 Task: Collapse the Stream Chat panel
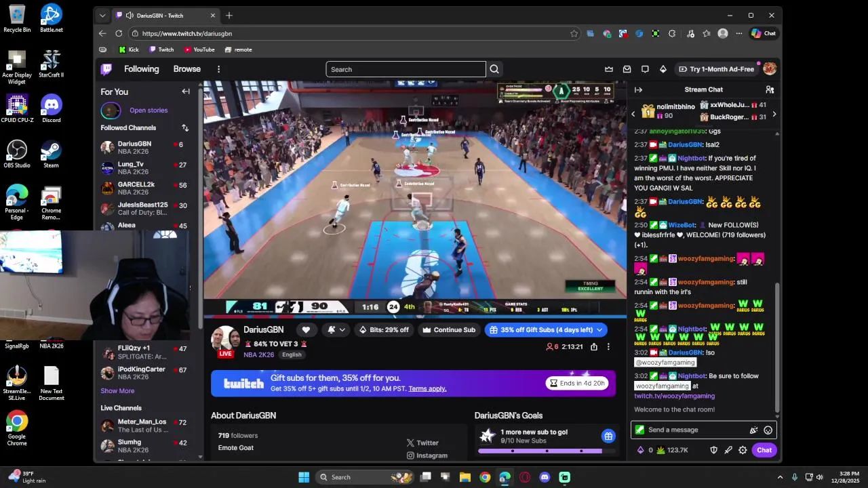[x=638, y=89]
